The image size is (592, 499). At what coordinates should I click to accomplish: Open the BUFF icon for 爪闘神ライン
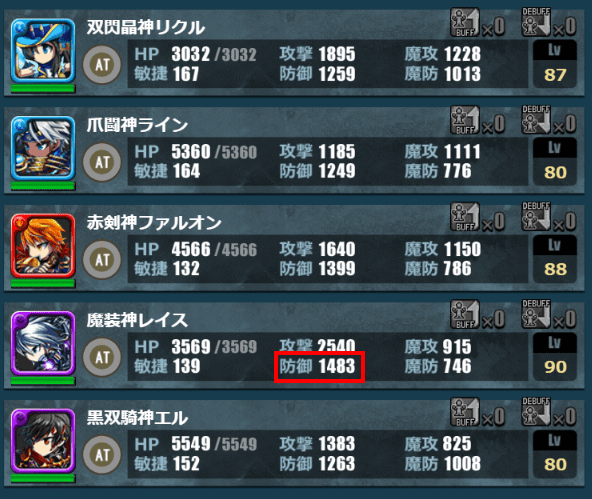click(x=465, y=120)
